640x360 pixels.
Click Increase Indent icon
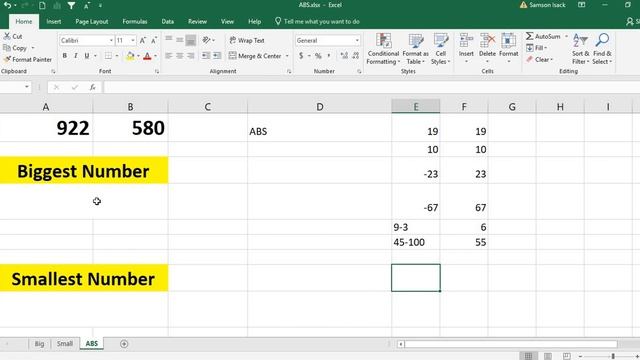(217, 56)
